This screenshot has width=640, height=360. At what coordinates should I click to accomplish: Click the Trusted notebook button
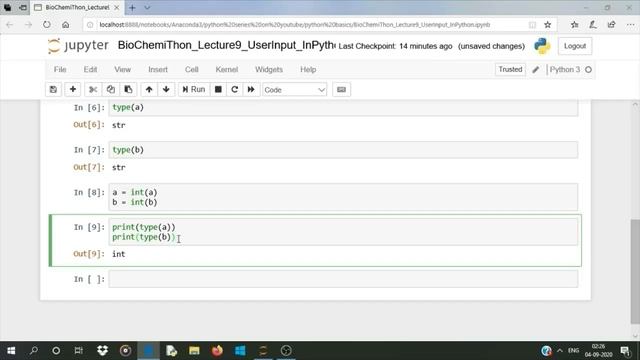[x=510, y=69]
